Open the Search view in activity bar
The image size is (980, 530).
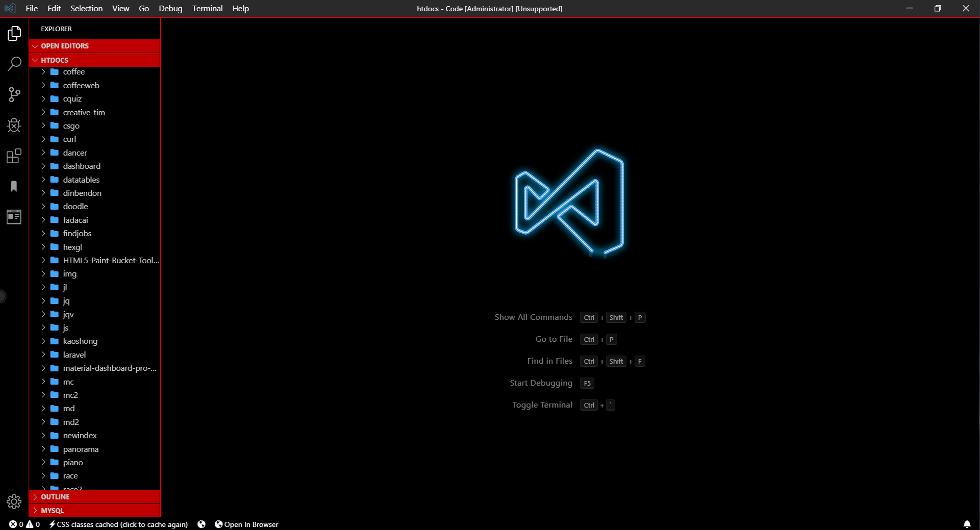[14, 64]
